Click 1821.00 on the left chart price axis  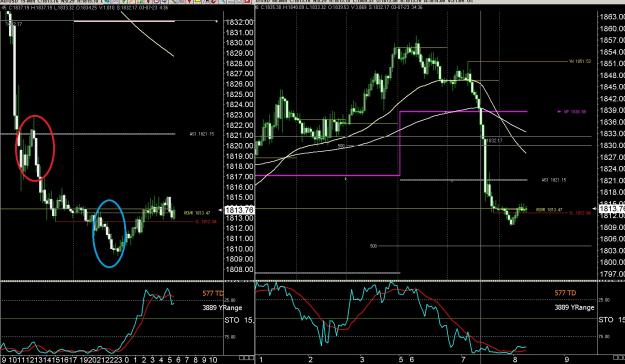(239, 136)
